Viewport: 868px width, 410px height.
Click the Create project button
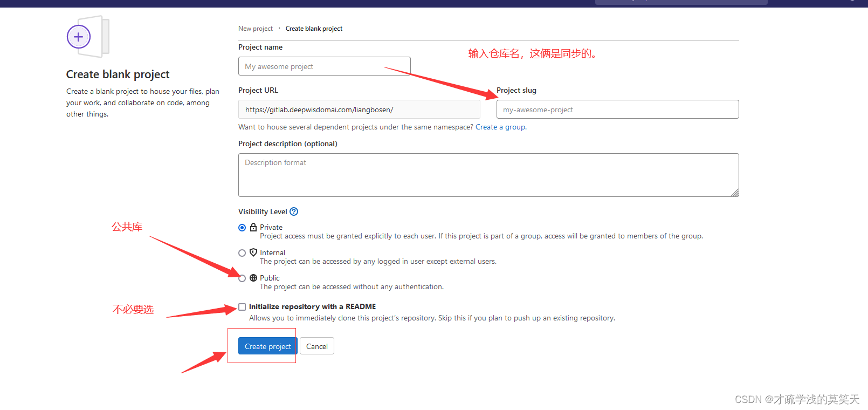click(267, 346)
